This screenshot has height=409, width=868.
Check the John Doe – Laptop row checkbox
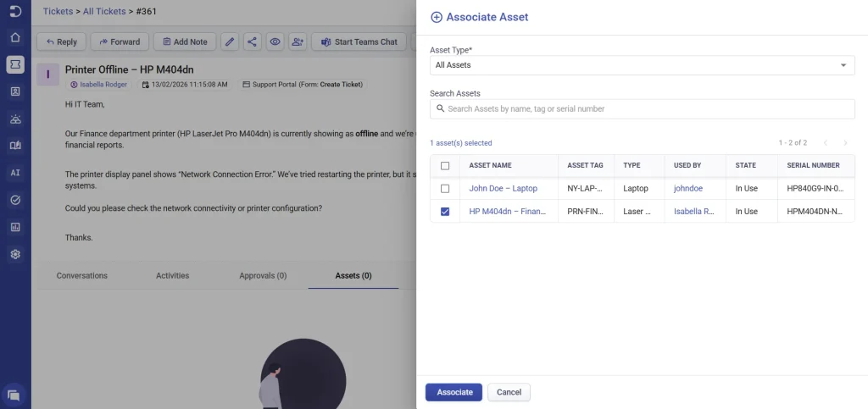click(445, 189)
